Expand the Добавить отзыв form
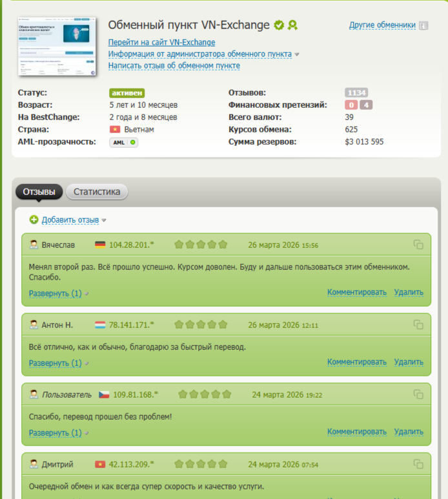 click(x=70, y=220)
